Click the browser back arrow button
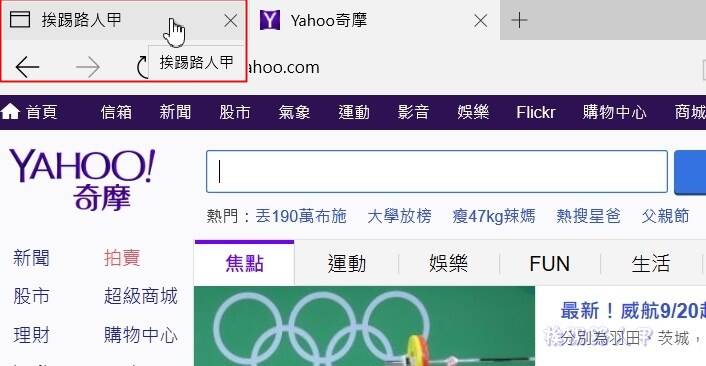The width and height of the screenshot is (706, 366). 27,67
